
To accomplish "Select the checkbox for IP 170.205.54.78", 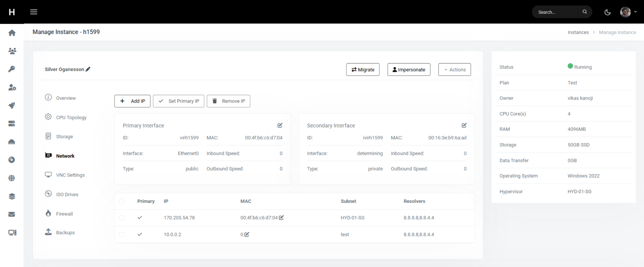I will [122, 218].
